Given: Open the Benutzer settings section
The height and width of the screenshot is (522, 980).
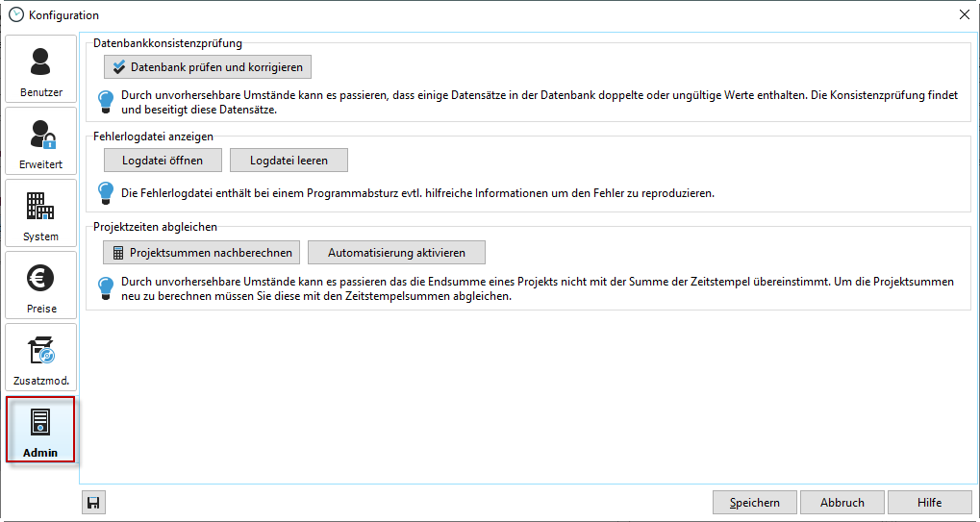Looking at the screenshot, I should [40, 69].
